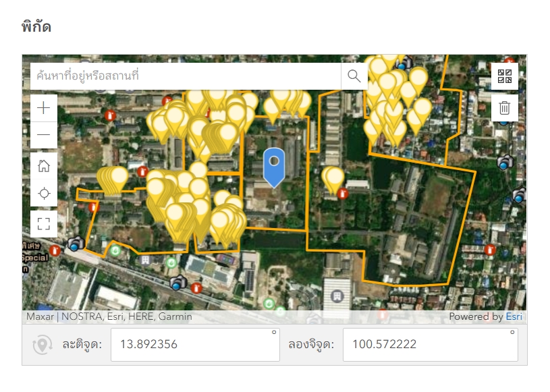Select the blue location pin marker

pyautogui.click(x=273, y=166)
